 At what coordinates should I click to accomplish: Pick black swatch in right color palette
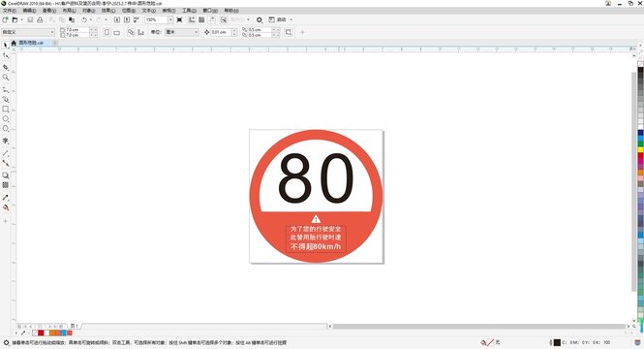[x=640, y=71]
